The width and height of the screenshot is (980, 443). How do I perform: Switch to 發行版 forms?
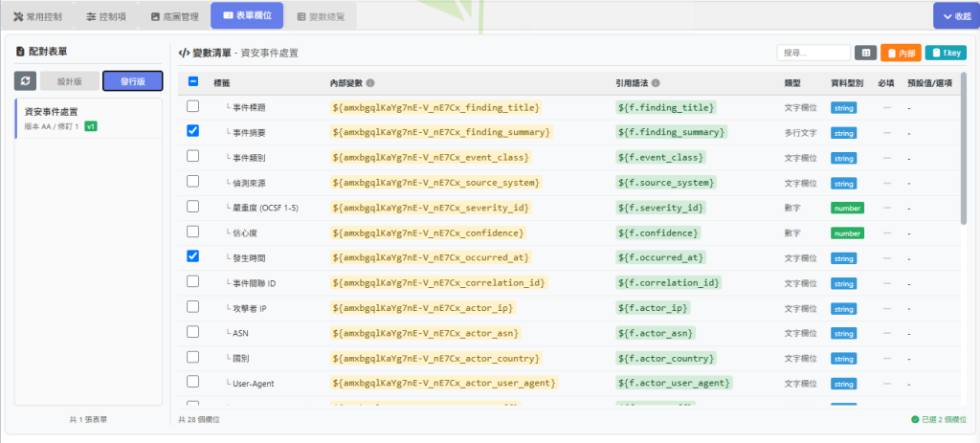[132, 81]
